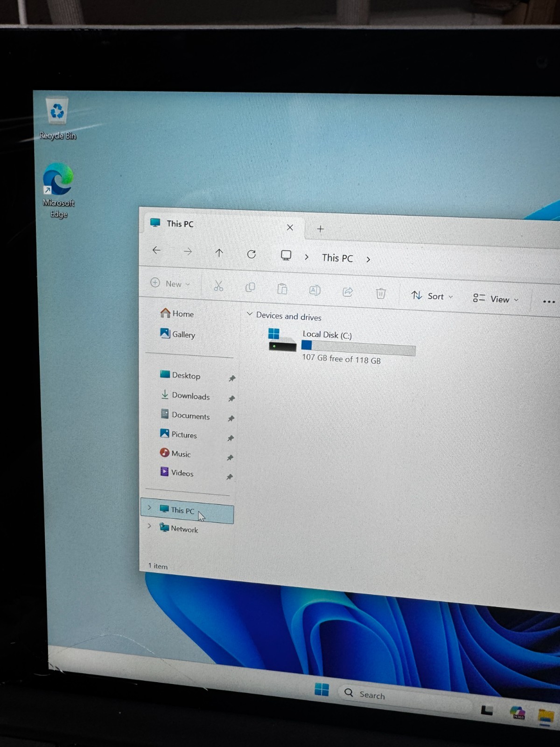Click the Paste clipboard icon
The height and width of the screenshot is (747, 560).
(282, 289)
